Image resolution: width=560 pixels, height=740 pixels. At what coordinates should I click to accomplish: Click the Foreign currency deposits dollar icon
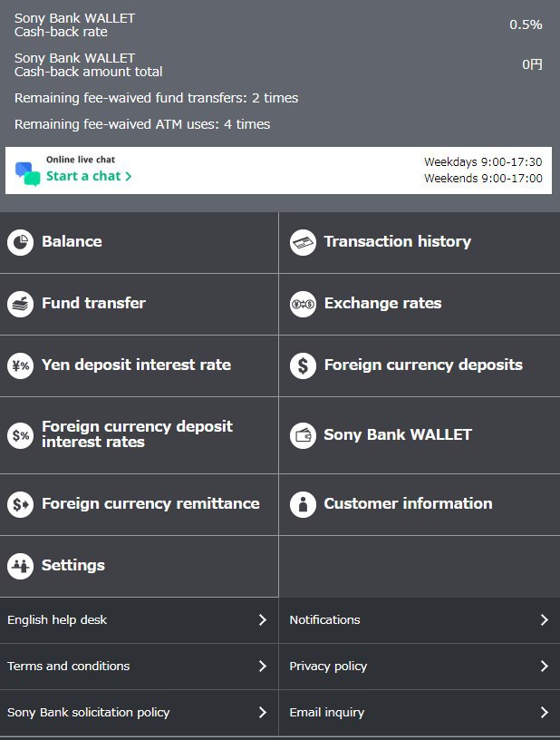click(303, 365)
